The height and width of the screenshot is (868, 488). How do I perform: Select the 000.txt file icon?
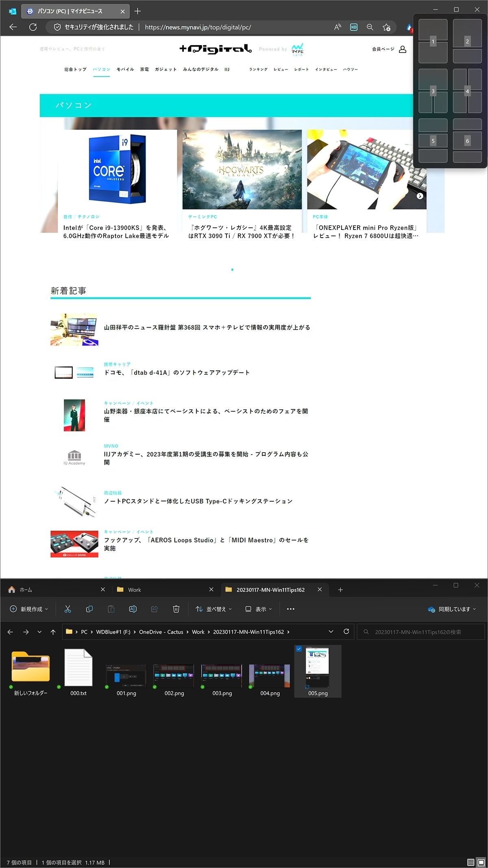[x=78, y=667]
